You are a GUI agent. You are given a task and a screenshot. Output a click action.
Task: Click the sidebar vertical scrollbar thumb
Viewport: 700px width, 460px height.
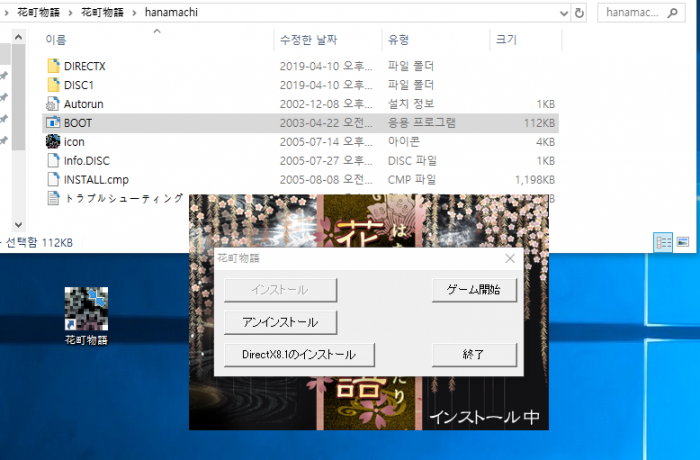coord(18,97)
